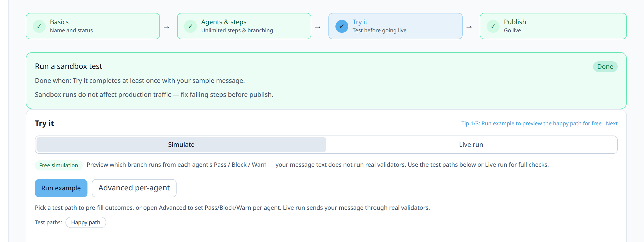
Task: Click the Publish step checkmark icon
Action: [493, 26]
